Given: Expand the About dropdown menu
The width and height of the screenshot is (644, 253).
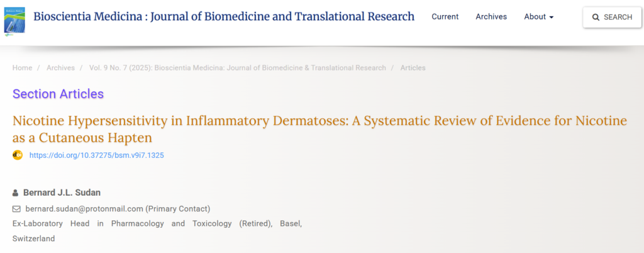Looking at the screenshot, I should click(x=538, y=17).
